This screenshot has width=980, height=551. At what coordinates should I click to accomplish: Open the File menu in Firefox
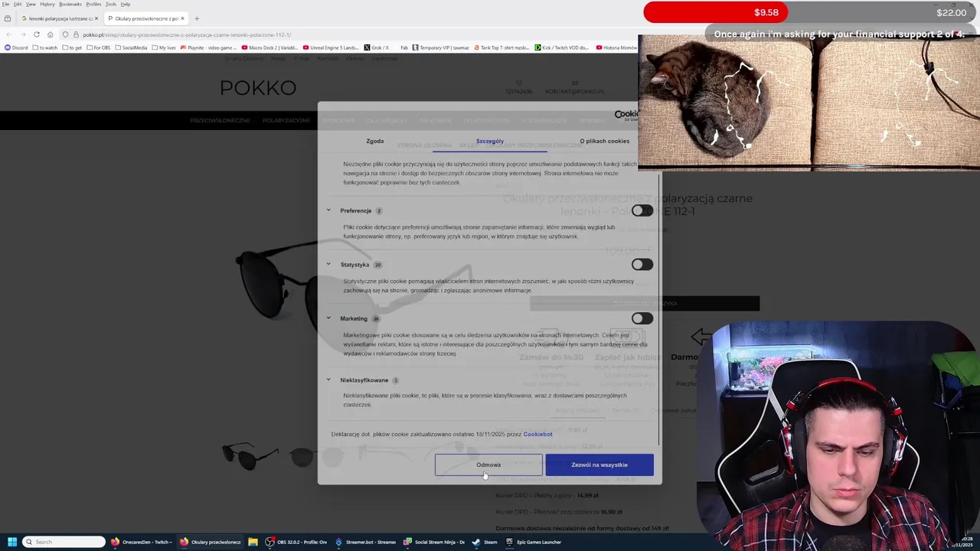tap(5, 4)
